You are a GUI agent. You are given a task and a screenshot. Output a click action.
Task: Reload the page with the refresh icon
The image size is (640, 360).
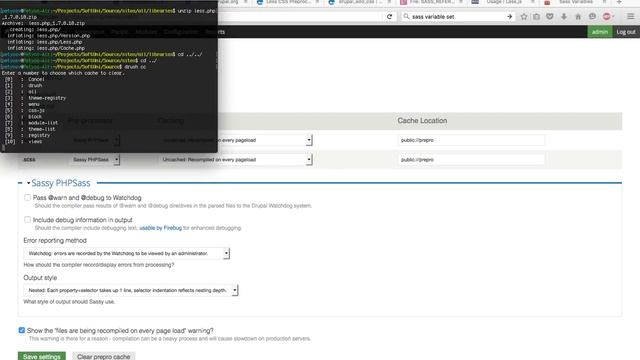tap(389, 17)
